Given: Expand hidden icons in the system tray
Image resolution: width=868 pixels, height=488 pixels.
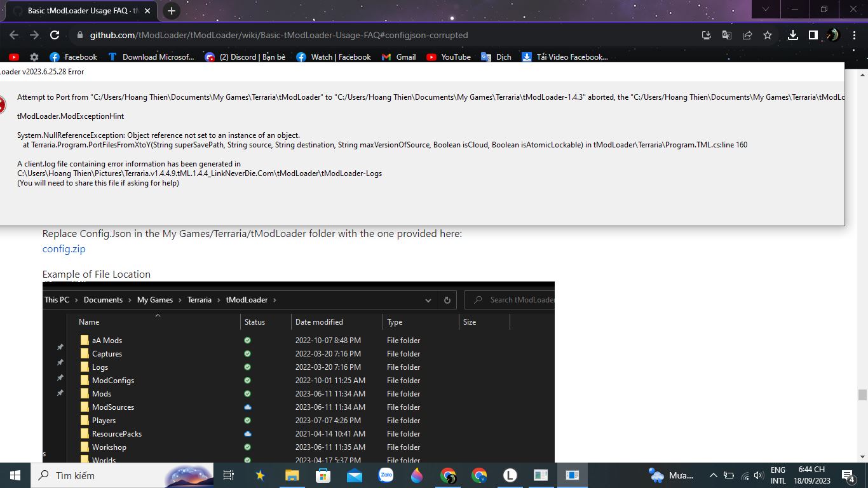Looking at the screenshot, I should click(x=714, y=475).
